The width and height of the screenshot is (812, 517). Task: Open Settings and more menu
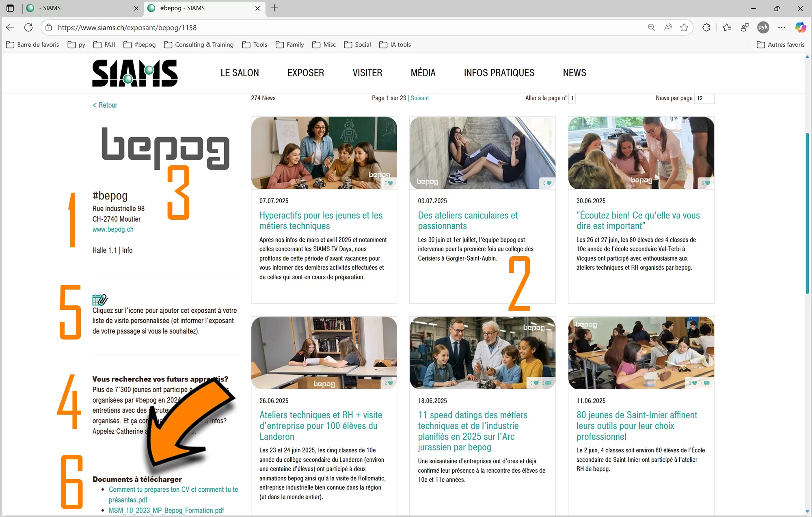(x=782, y=27)
